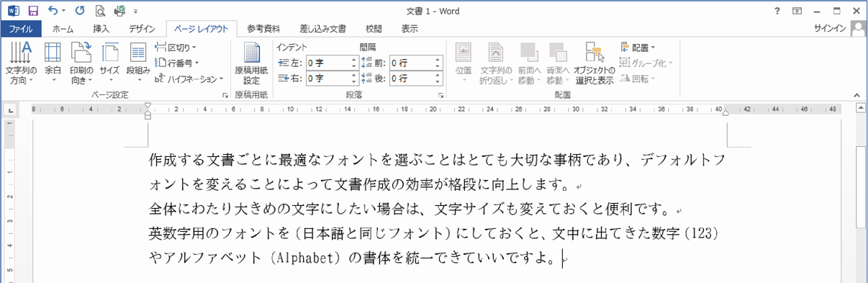Select the ページ レイアウト tab
This screenshot has height=283, width=868.
202,29
